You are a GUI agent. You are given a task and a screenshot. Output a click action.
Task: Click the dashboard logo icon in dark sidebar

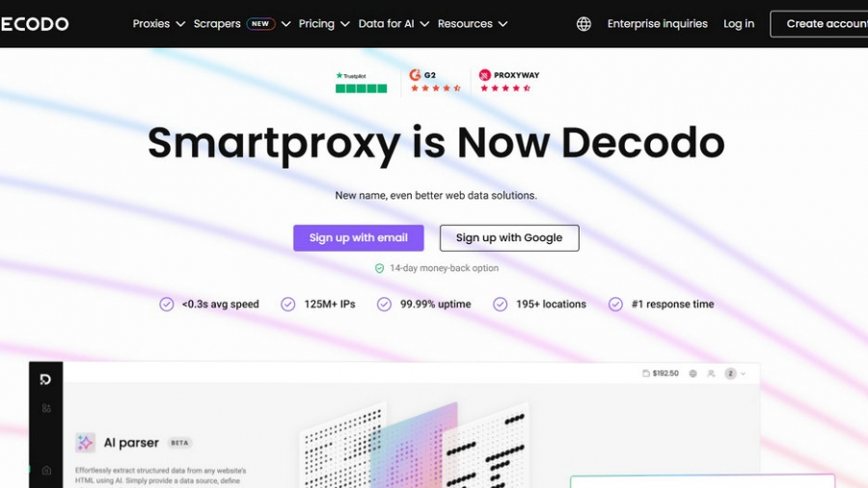click(x=45, y=379)
